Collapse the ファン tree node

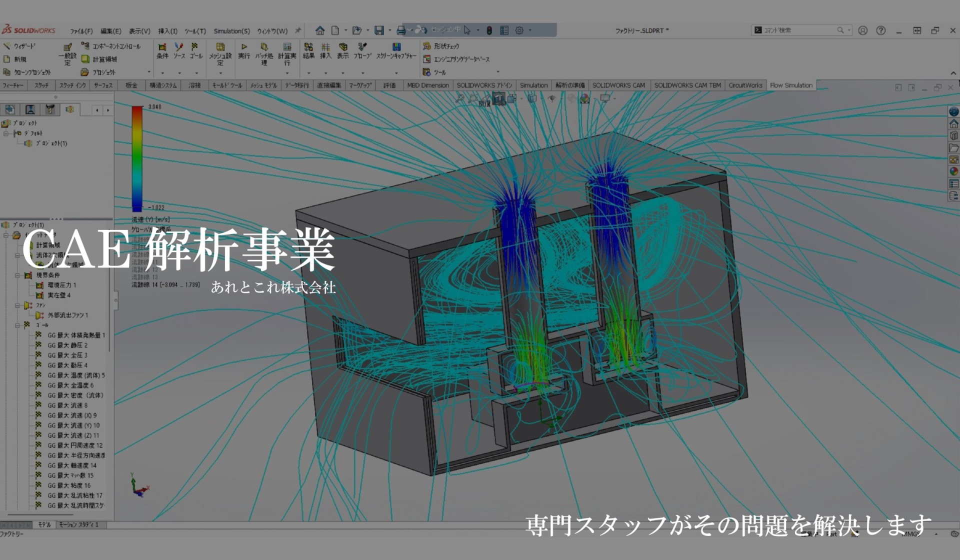(x=17, y=305)
